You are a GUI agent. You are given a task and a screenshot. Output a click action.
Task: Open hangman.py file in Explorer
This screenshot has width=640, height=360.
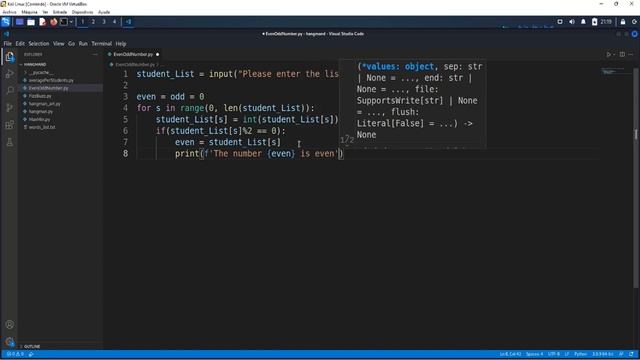(40, 111)
